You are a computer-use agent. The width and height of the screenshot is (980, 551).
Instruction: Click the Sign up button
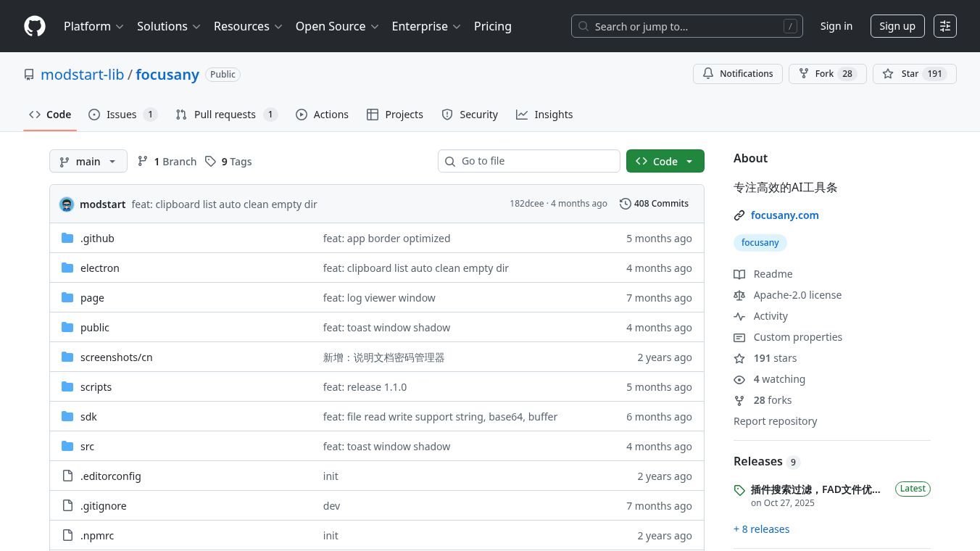coord(897,26)
